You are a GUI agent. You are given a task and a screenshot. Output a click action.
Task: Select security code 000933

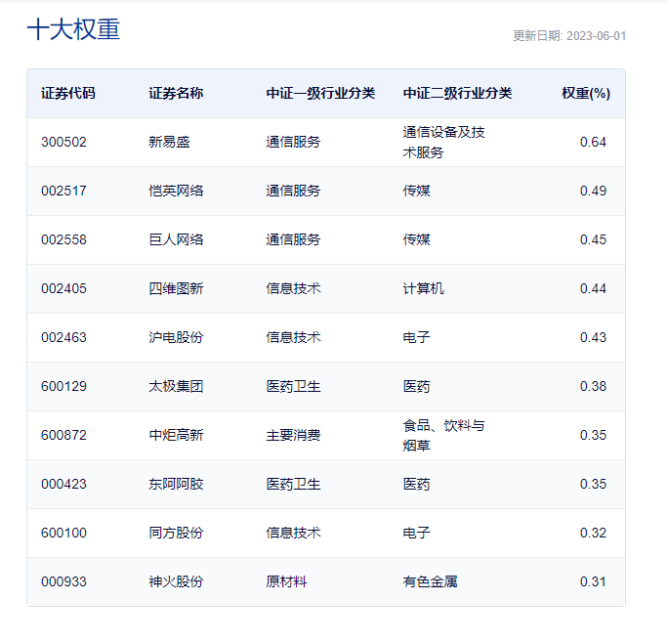tap(63, 582)
